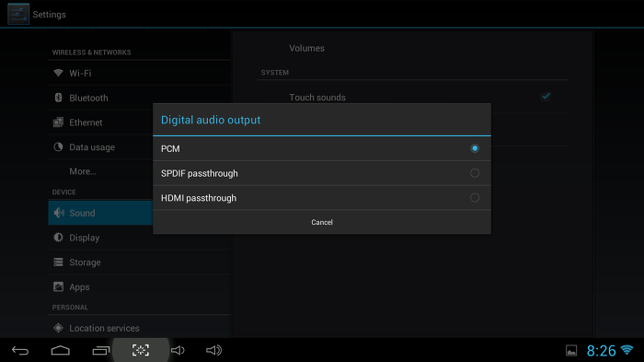Tap the Home navigation button

coord(61,350)
